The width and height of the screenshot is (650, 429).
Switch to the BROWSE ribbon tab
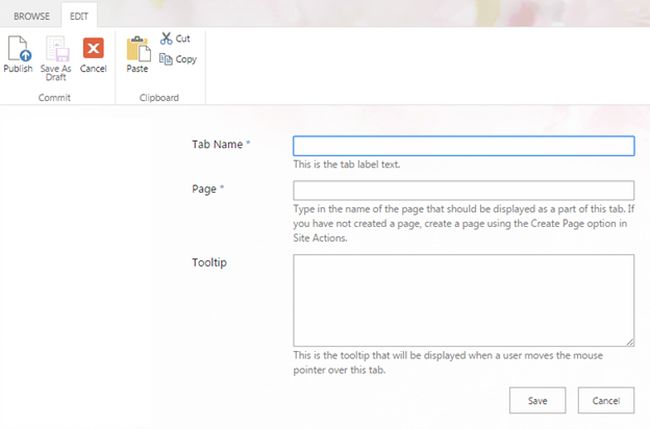point(31,16)
